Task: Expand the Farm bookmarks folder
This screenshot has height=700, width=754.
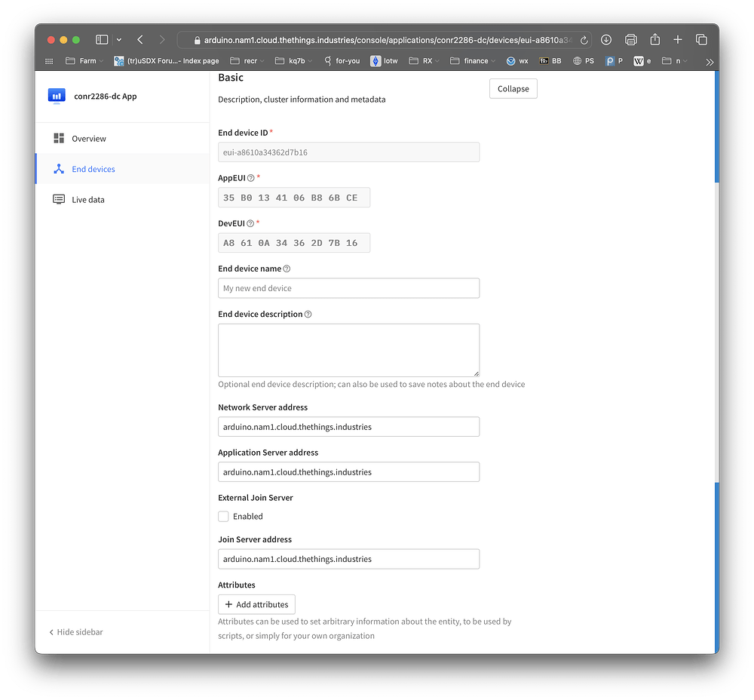Action: tap(84, 61)
